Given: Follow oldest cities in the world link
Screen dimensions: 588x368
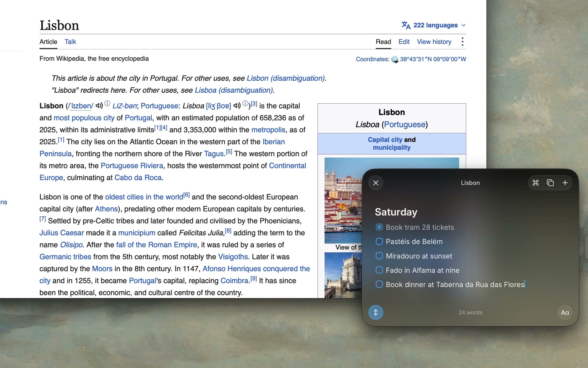Looking at the screenshot, I should [x=144, y=197].
